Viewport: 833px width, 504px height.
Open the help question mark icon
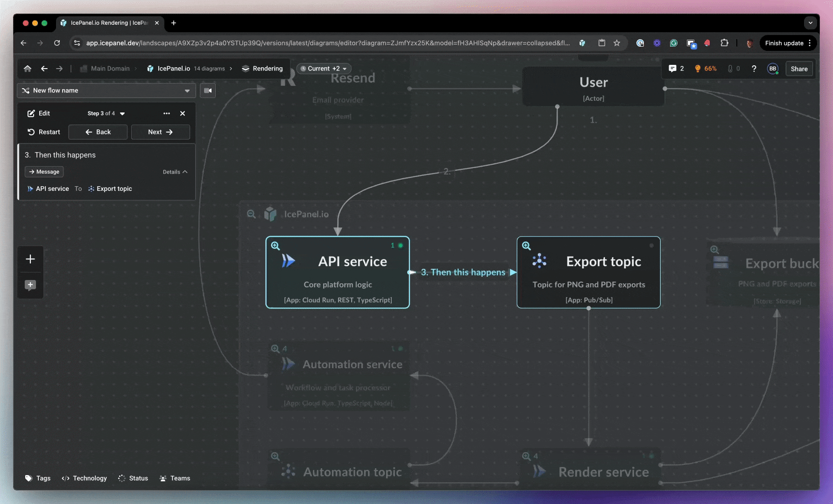[x=754, y=69]
